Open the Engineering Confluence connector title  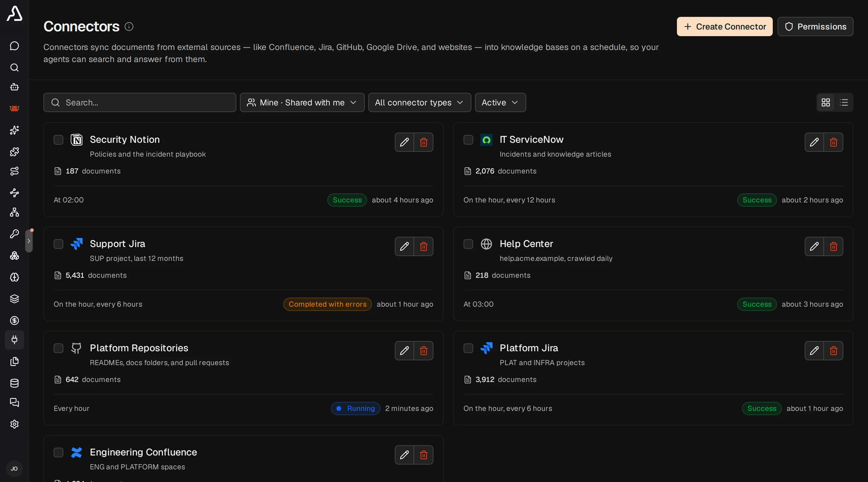tap(143, 452)
